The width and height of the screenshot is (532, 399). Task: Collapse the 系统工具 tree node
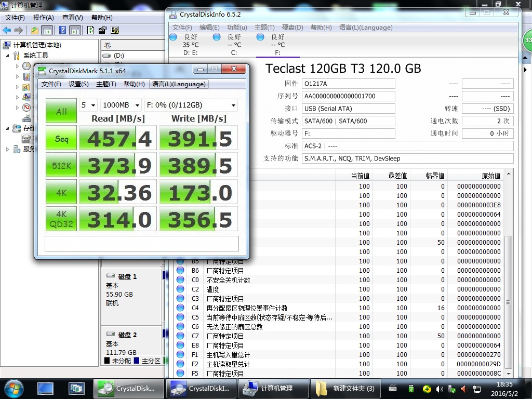click(x=7, y=56)
